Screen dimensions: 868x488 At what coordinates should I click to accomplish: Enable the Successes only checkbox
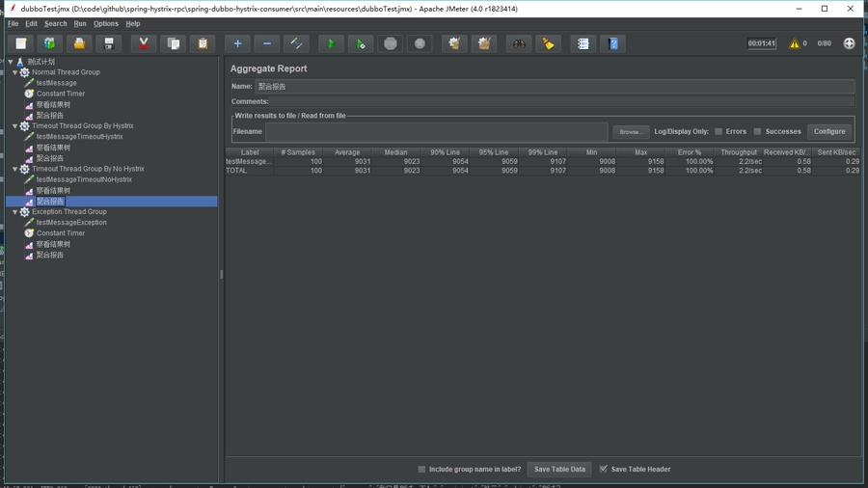[x=758, y=131]
